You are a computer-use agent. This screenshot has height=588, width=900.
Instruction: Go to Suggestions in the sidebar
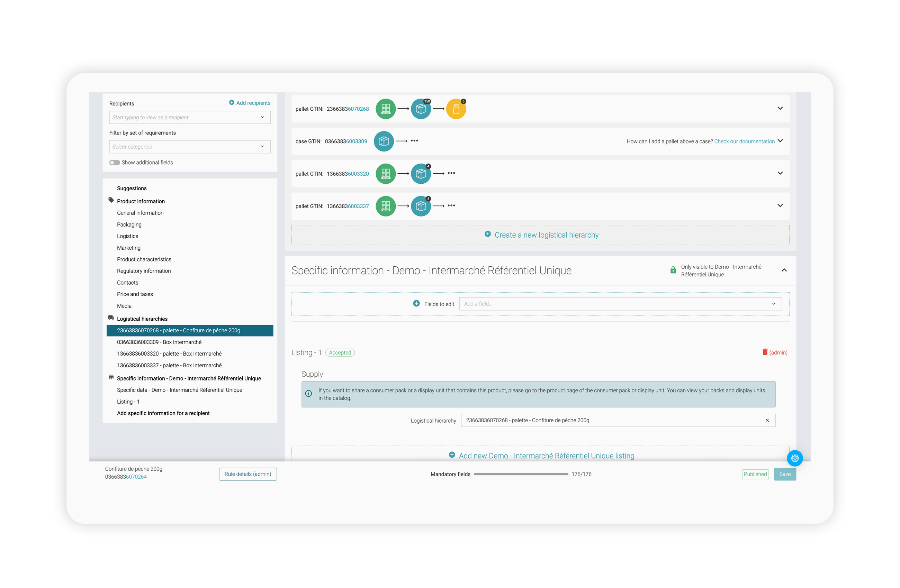pos(132,188)
